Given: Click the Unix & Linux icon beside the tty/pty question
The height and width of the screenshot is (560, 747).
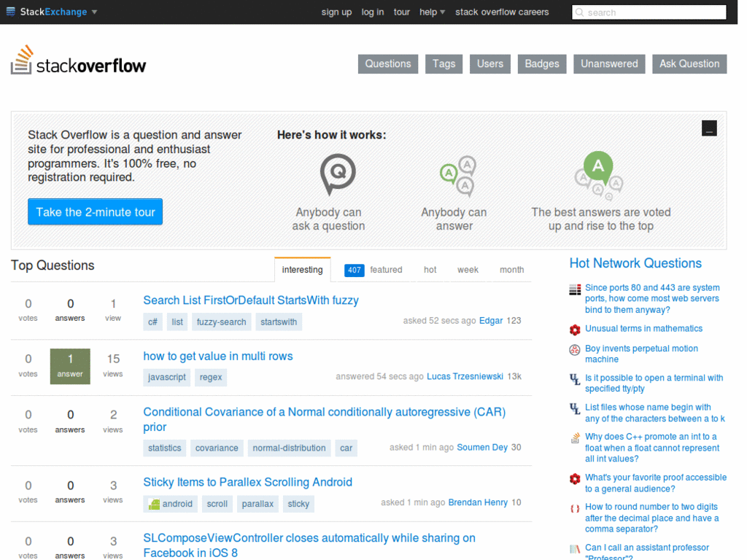Looking at the screenshot, I should [x=574, y=378].
